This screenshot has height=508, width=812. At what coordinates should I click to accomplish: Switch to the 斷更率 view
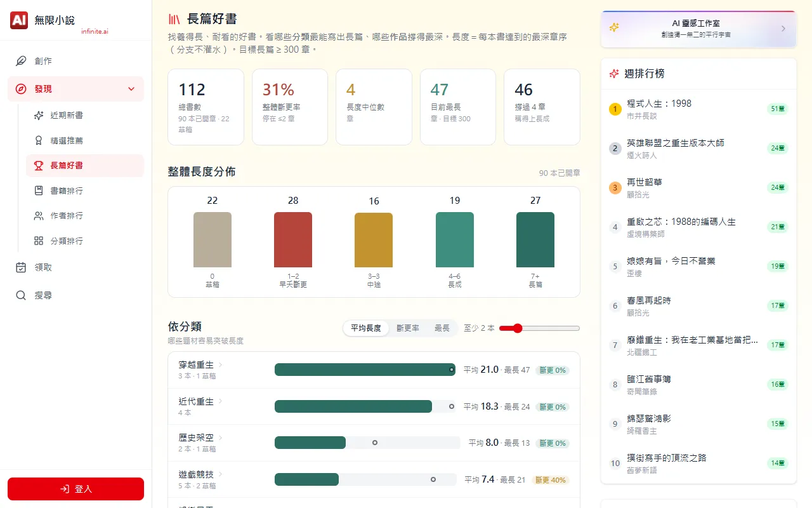pos(408,328)
